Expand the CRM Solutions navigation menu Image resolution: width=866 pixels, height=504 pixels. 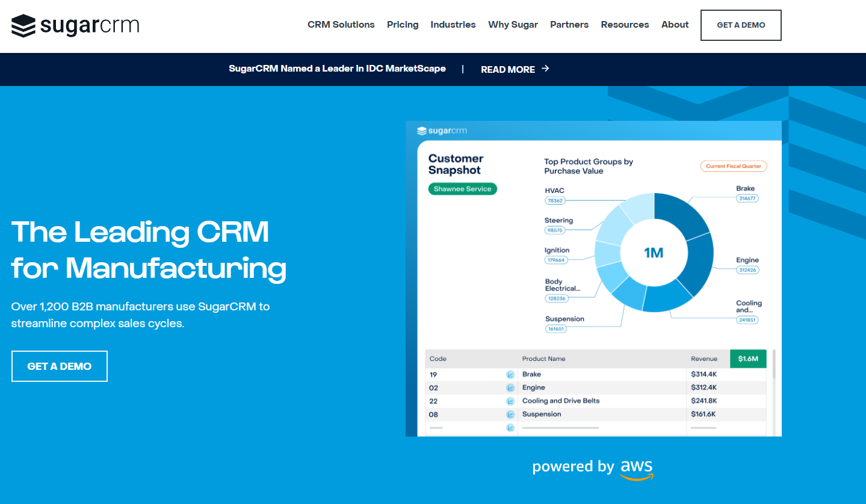[x=341, y=25]
